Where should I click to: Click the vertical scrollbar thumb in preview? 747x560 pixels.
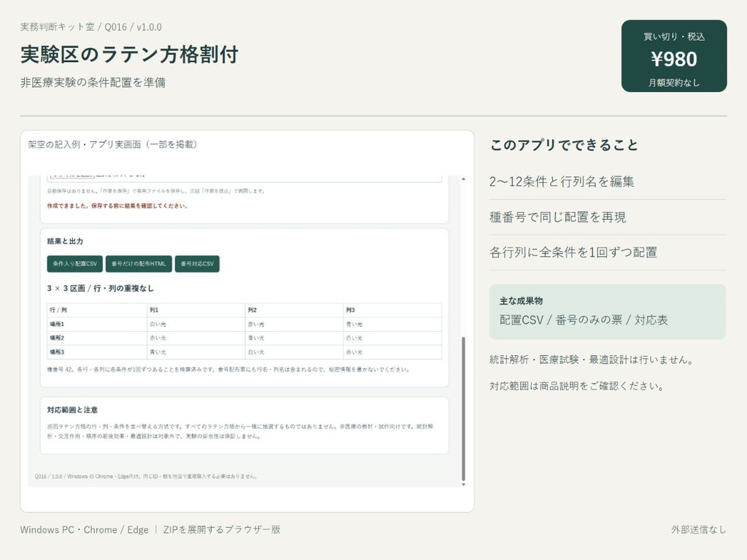463,409
